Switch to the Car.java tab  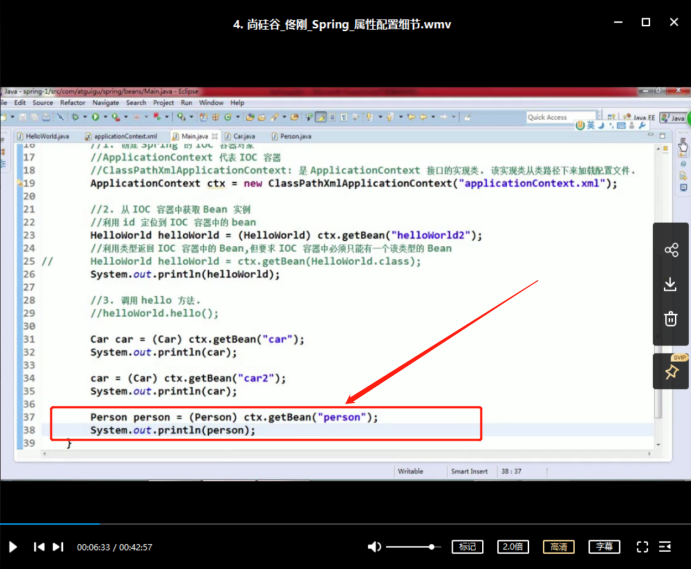tap(240, 136)
